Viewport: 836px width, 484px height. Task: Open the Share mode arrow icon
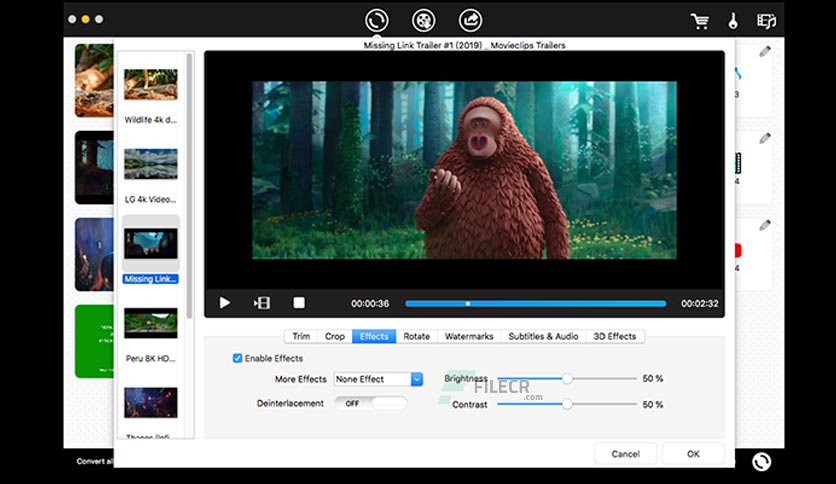coord(470,20)
